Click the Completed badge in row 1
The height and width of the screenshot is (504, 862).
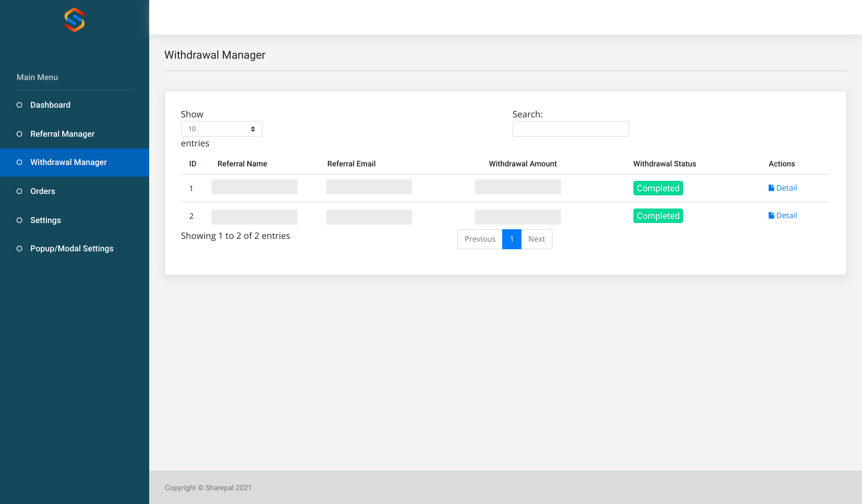(x=658, y=188)
